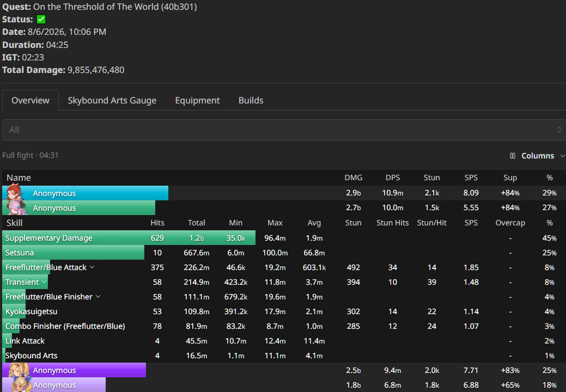Image resolution: width=566 pixels, height=392 pixels.
Task: Select the 1.8b lavender Anonymous player row
Action: (284, 385)
